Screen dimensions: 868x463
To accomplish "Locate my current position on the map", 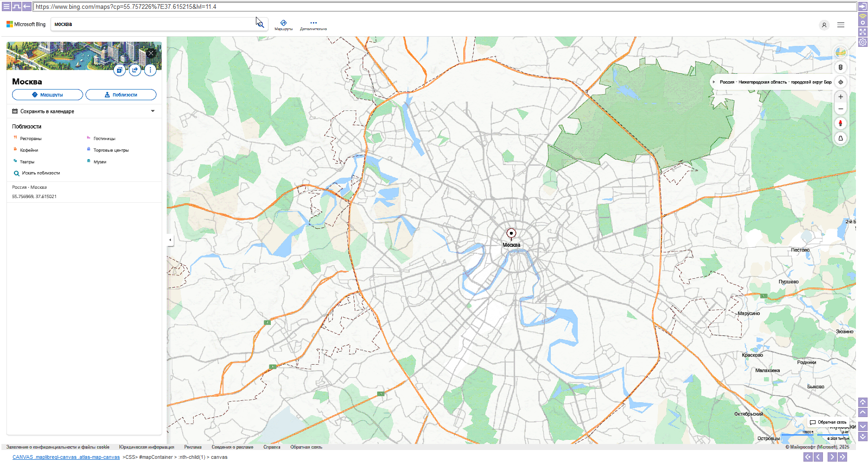I will click(x=841, y=82).
